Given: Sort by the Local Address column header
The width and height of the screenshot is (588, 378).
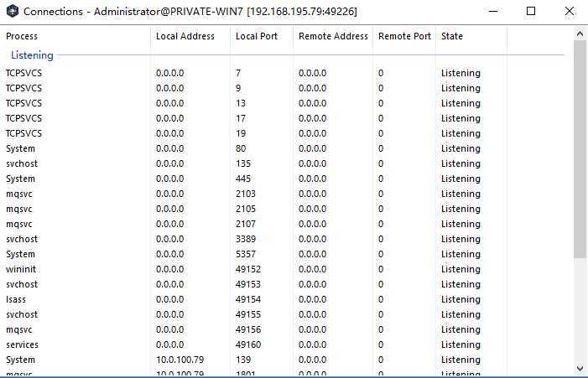Looking at the screenshot, I should (190, 36).
